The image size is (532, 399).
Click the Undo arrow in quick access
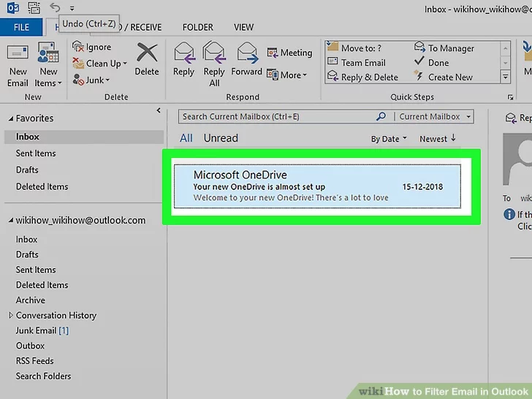pyautogui.click(x=55, y=7)
